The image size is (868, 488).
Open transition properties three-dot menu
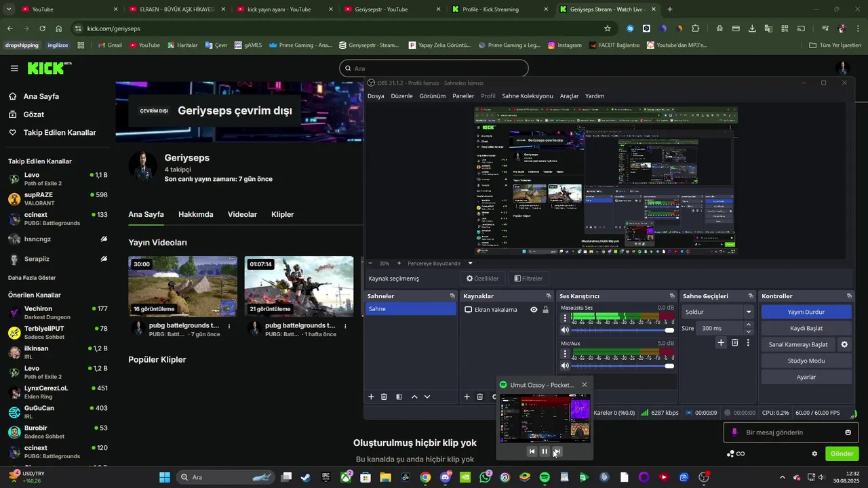point(748,343)
